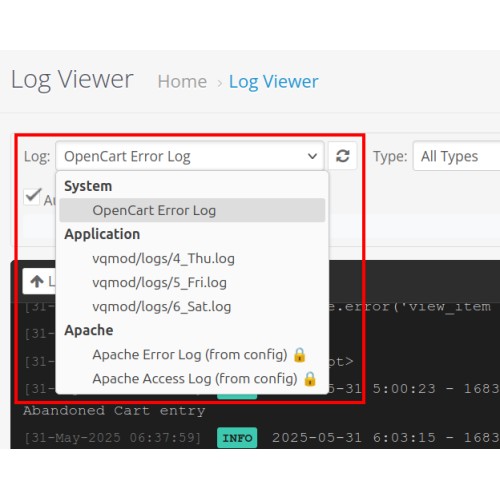The height and width of the screenshot is (500, 500).
Task: Open the Type dropdown showing All Types
Action: 457,156
